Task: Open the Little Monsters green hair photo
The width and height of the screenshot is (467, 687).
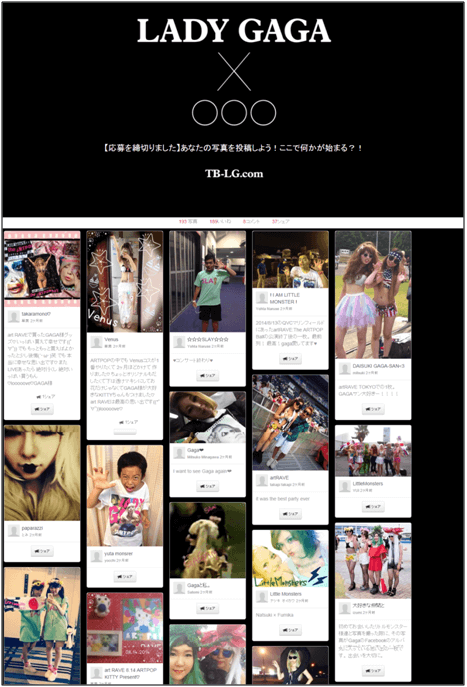Action: tap(290, 559)
